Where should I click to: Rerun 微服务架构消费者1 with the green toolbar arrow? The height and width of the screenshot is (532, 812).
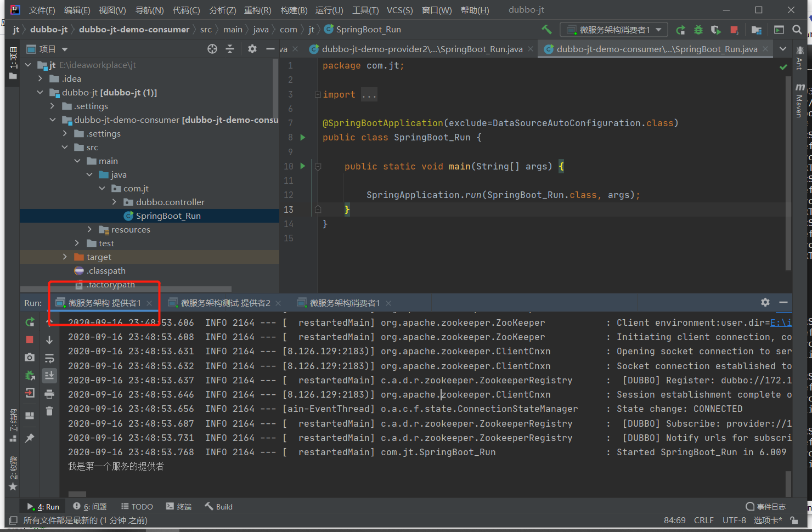pos(680,30)
